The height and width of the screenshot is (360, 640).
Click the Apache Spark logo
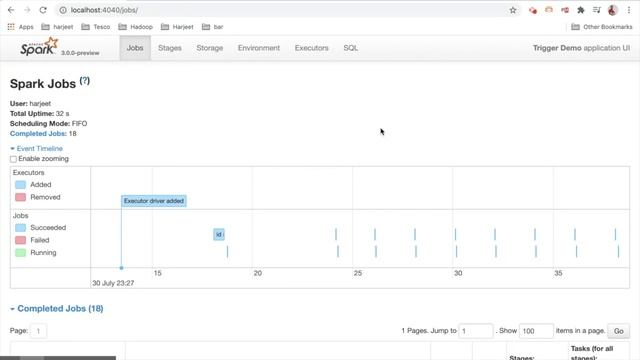(x=39, y=47)
